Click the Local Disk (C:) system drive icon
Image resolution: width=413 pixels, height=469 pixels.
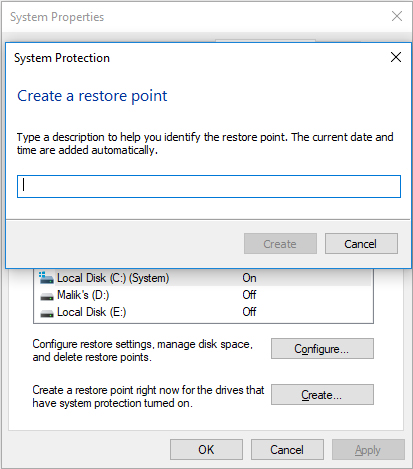point(46,278)
